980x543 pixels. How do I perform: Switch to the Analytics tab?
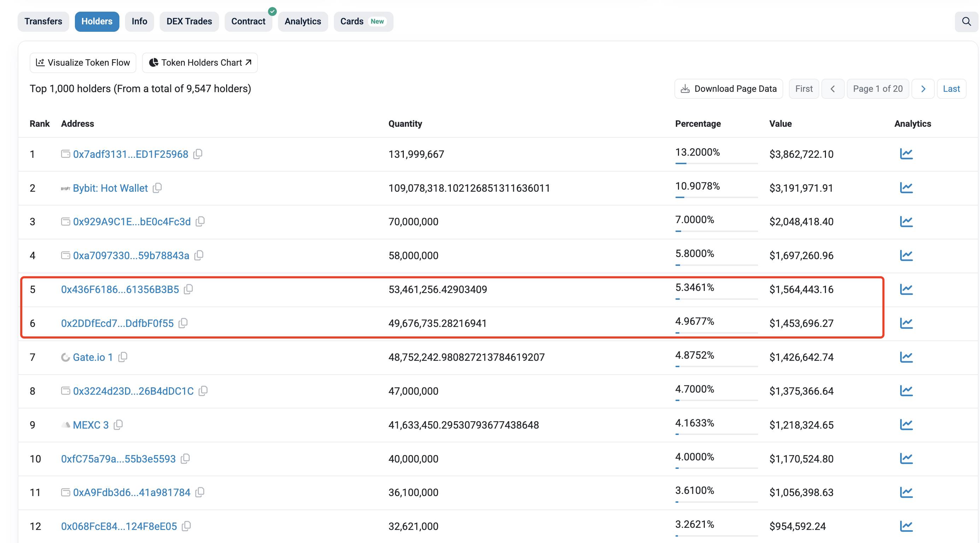(x=303, y=22)
